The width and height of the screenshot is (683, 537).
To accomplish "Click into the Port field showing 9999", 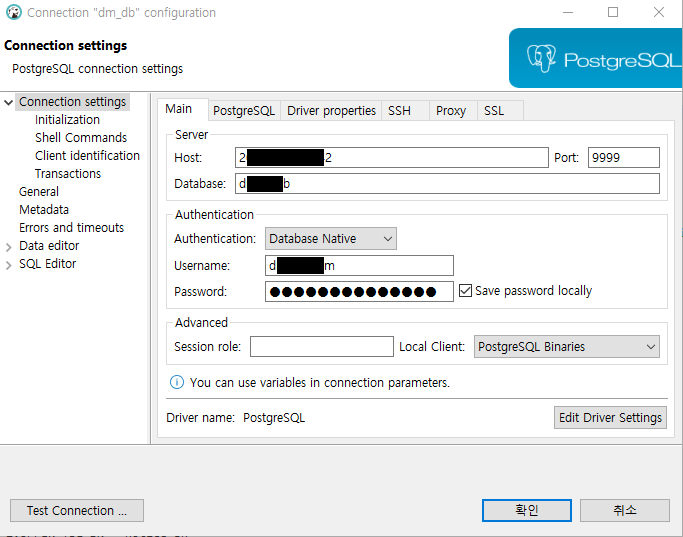I will click(x=624, y=158).
